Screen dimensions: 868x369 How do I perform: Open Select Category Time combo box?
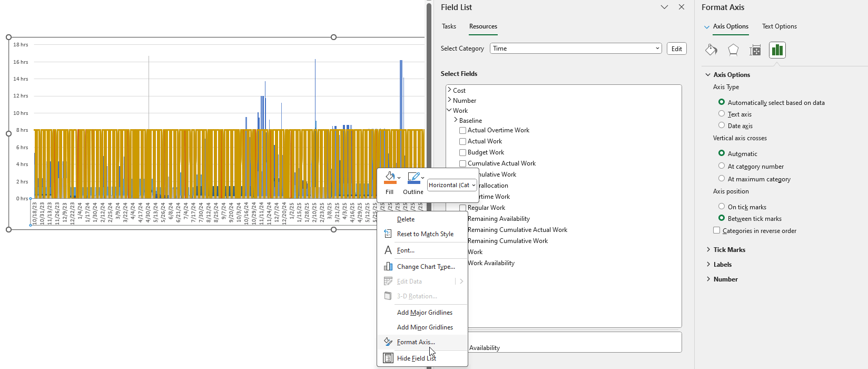(x=576, y=48)
